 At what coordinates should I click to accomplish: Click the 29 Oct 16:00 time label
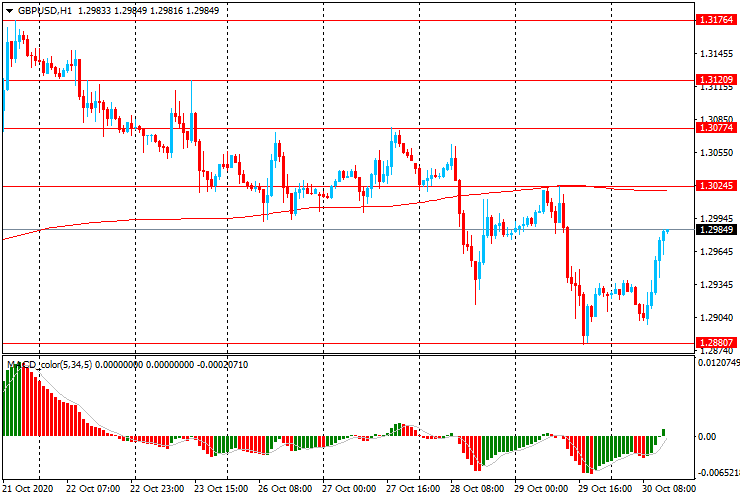point(605,488)
